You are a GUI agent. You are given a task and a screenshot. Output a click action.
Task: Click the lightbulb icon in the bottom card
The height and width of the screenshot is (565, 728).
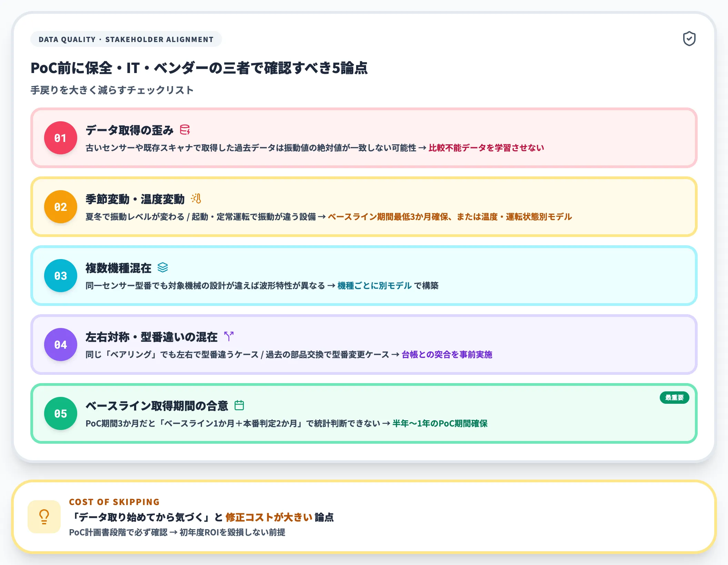(44, 517)
